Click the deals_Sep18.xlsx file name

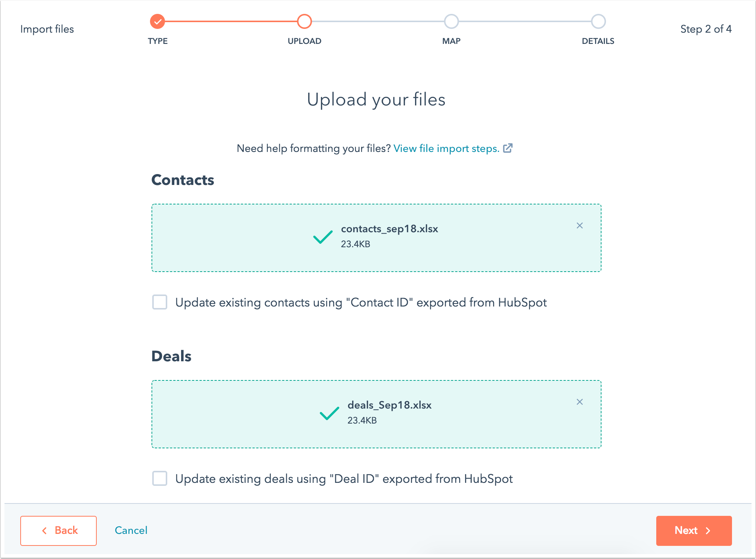tap(389, 405)
